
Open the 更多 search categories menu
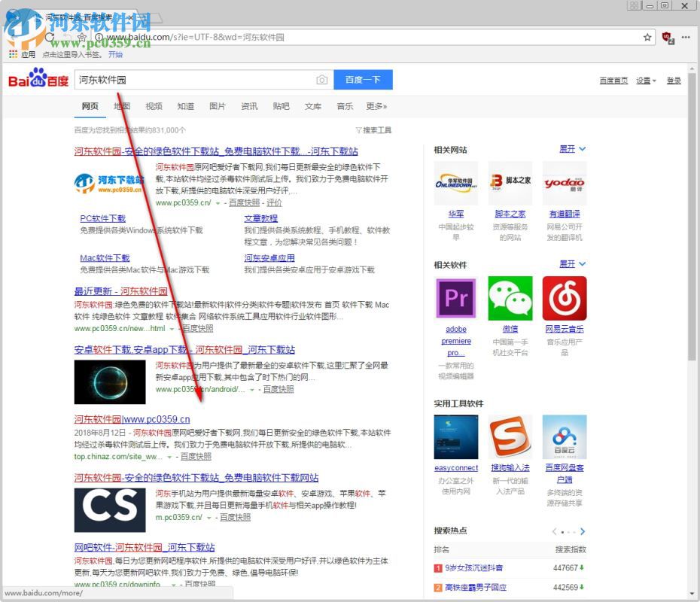[376, 106]
